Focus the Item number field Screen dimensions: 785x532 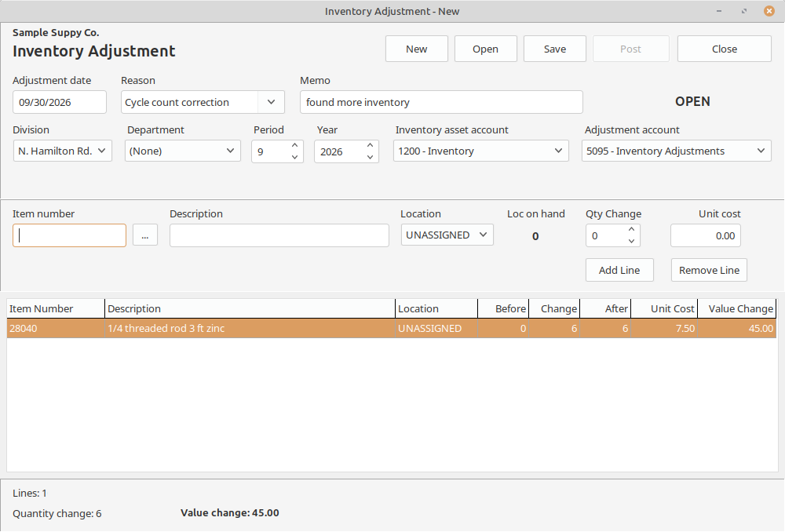(70, 235)
